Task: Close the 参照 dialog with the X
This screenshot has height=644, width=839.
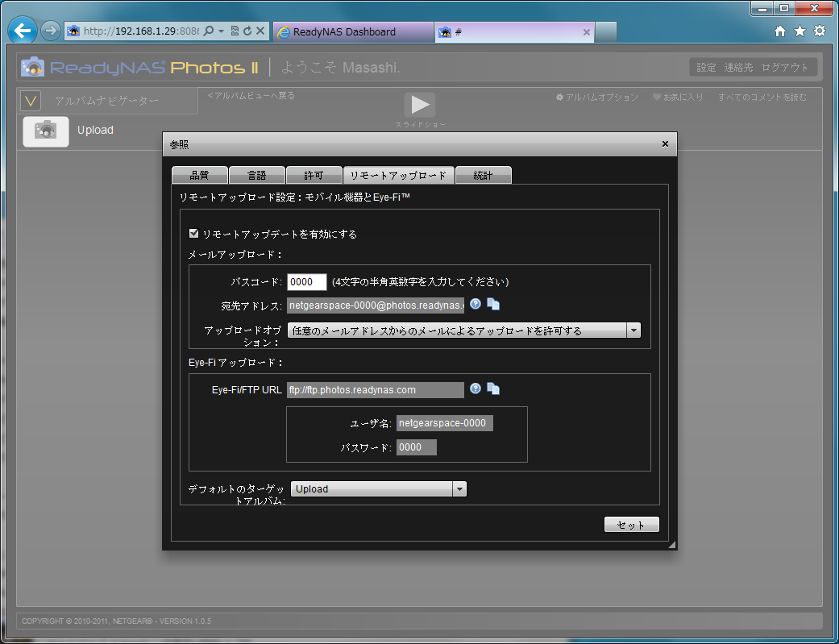Action: 665,144
